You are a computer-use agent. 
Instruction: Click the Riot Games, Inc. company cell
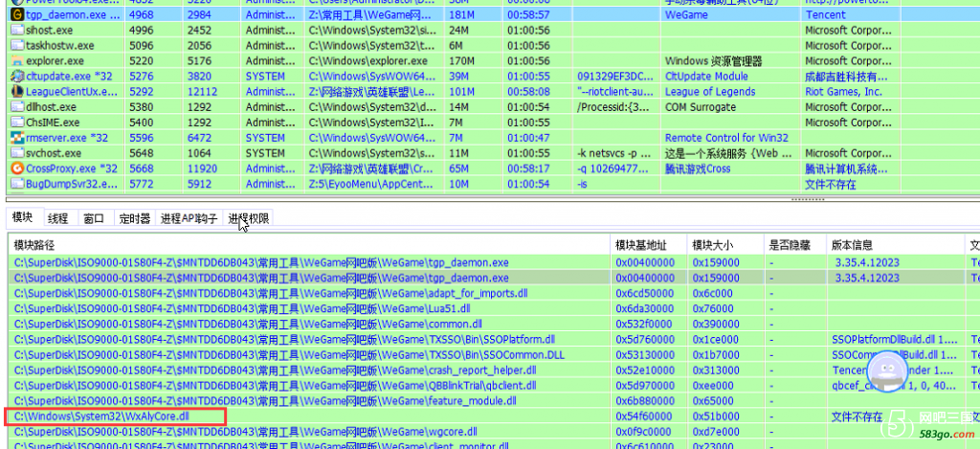[844, 91]
